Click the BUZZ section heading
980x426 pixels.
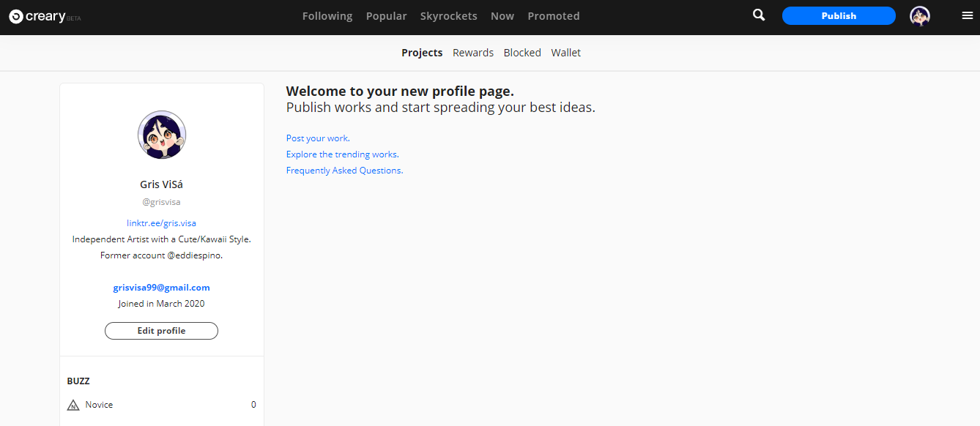pos(78,381)
